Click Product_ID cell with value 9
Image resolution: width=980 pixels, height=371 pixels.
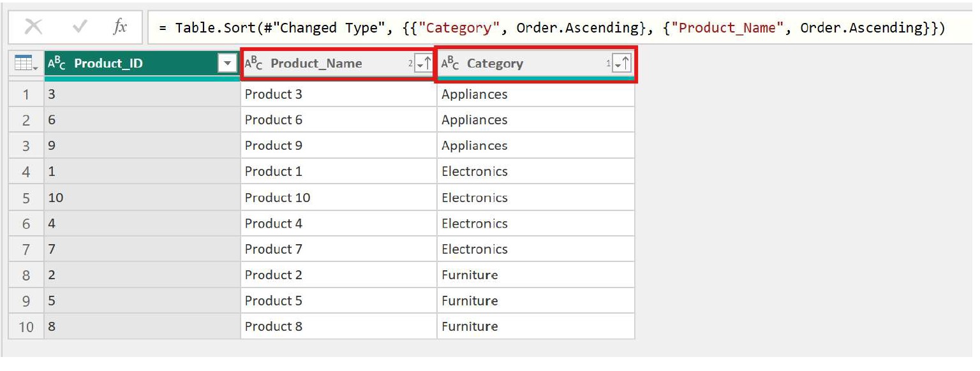pyautogui.click(x=142, y=145)
